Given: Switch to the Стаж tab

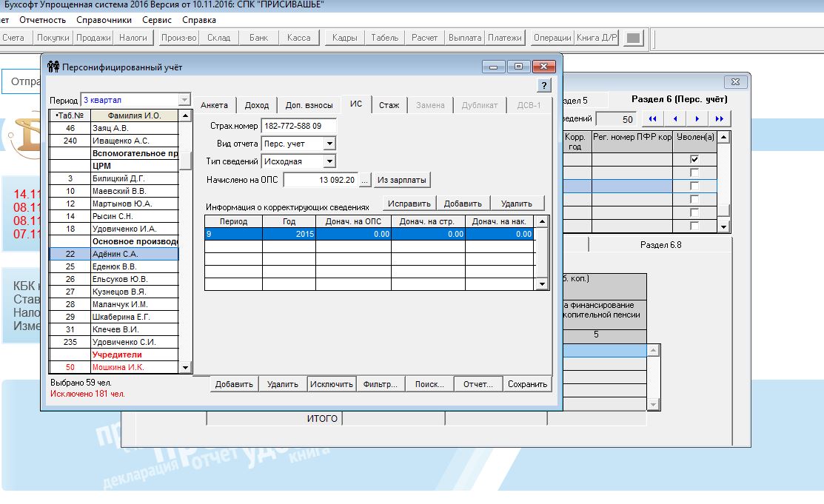Looking at the screenshot, I should (x=389, y=105).
